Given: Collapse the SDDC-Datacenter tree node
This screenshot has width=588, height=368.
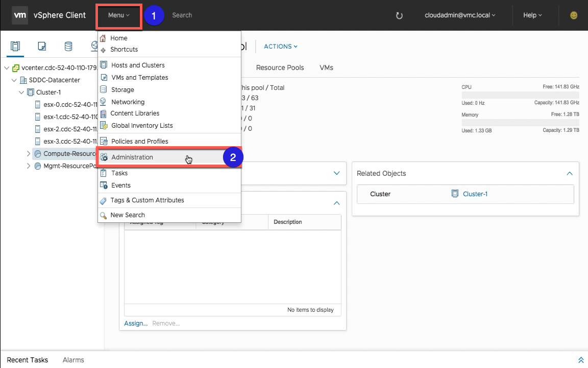Looking at the screenshot, I should tap(14, 80).
